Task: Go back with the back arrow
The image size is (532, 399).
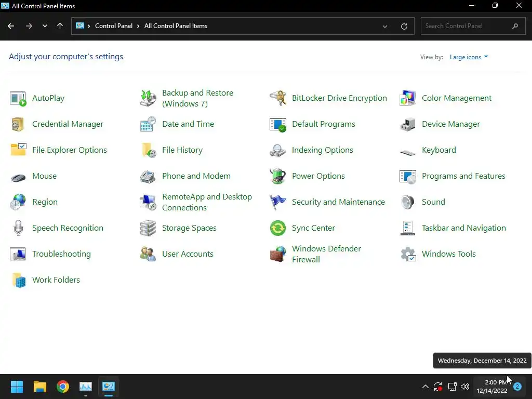Action: pyautogui.click(x=11, y=26)
